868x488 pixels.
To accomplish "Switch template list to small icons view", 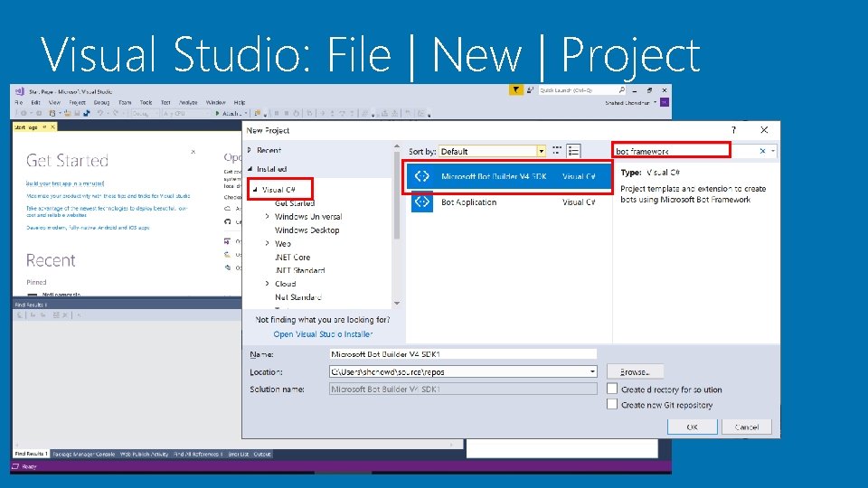I will click(557, 151).
